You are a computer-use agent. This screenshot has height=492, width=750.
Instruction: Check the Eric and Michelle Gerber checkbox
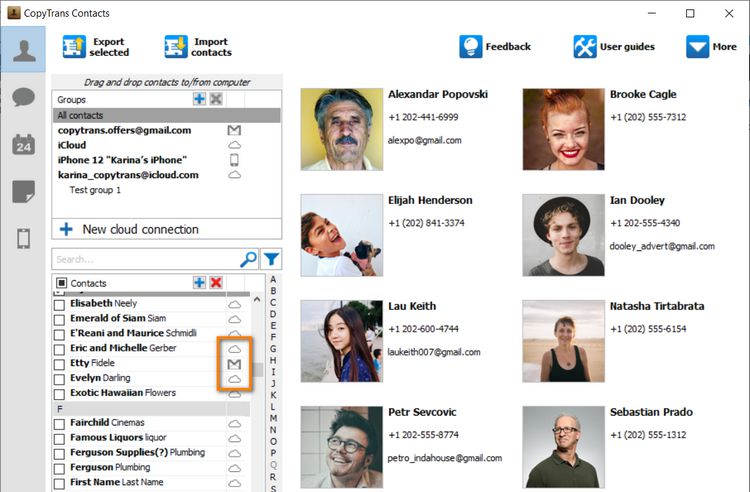coord(59,349)
